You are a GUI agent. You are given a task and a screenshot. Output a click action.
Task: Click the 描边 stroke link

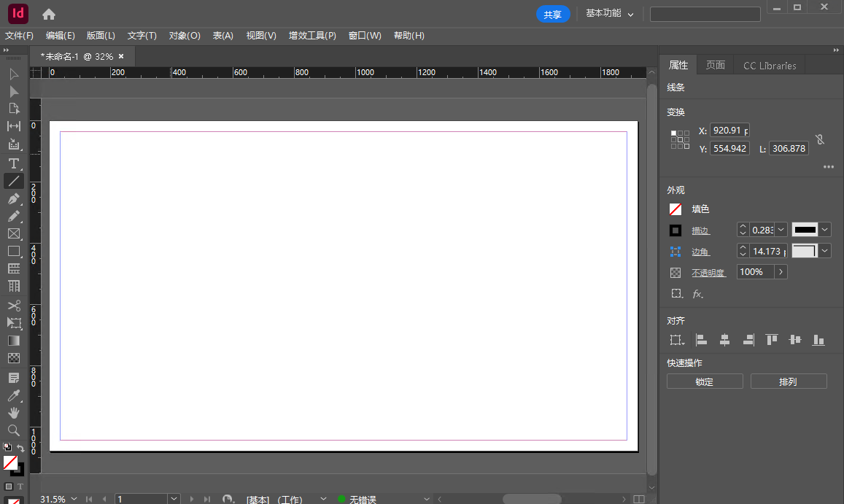click(700, 230)
